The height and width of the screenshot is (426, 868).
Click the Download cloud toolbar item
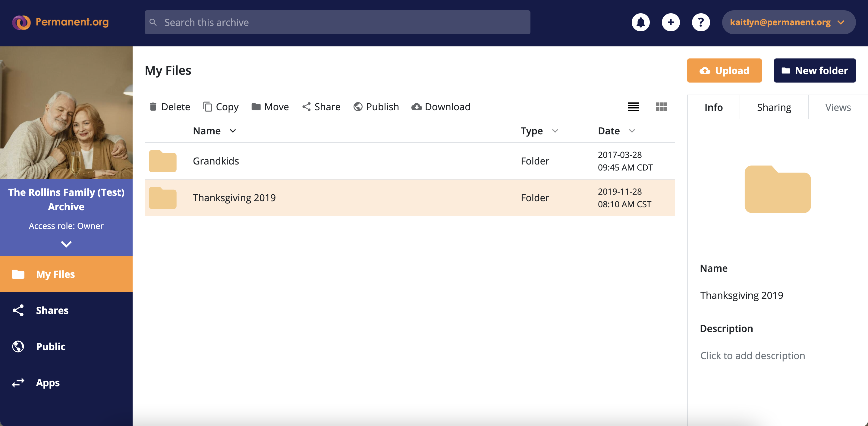tap(441, 107)
